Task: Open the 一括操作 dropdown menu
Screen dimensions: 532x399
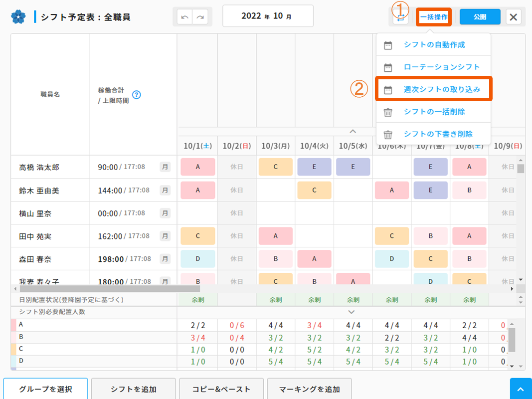Action: point(433,17)
